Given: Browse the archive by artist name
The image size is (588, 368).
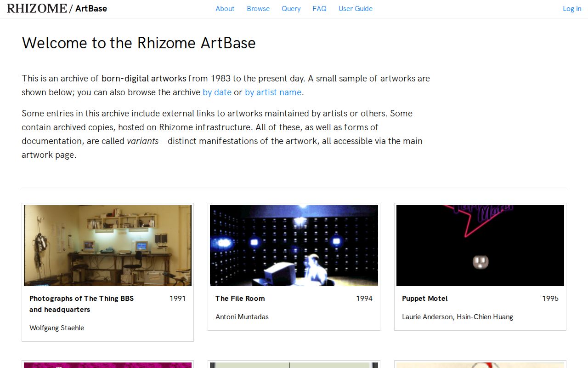Looking at the screenshot, I should 273,92.
